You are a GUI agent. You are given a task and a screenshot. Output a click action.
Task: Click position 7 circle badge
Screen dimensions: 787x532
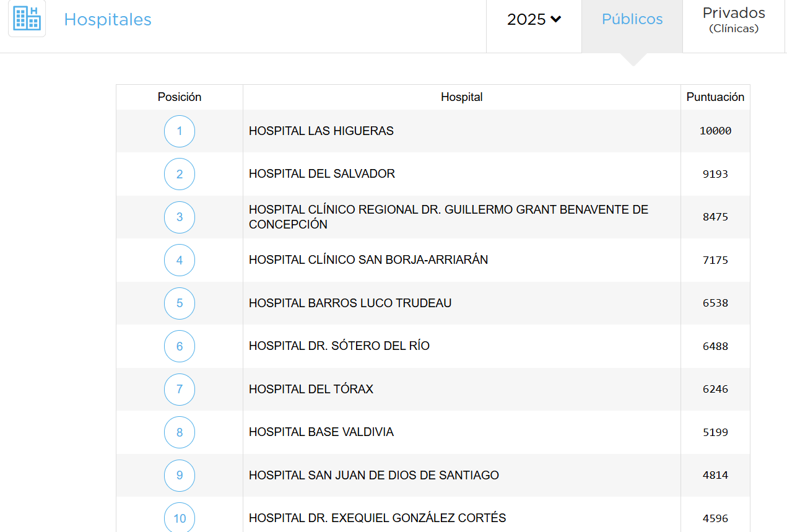tap(180, 390)
